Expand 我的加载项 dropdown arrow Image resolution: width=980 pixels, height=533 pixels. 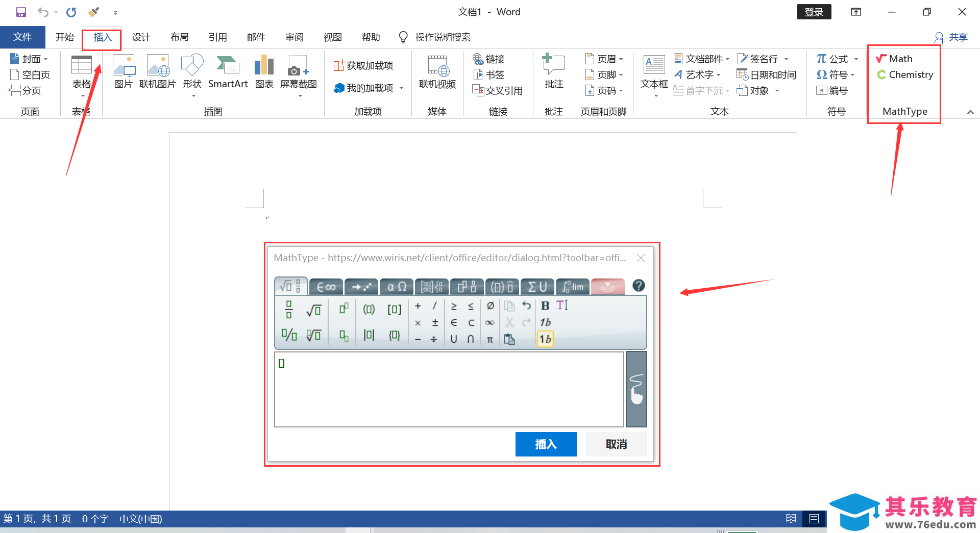pyautogui.click(x=401, y=88)
